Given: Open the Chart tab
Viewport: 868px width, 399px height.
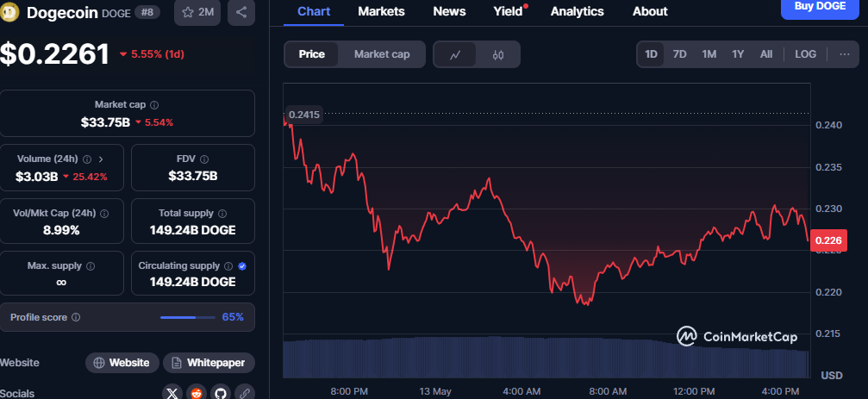Looking at the screenshot, I should pyautogui.click(x=313, y=11).
